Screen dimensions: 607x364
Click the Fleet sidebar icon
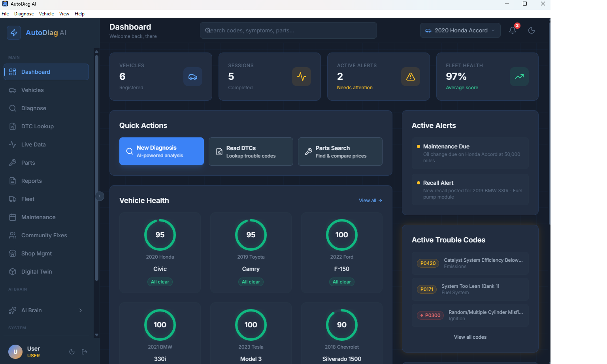click(13, 199)
